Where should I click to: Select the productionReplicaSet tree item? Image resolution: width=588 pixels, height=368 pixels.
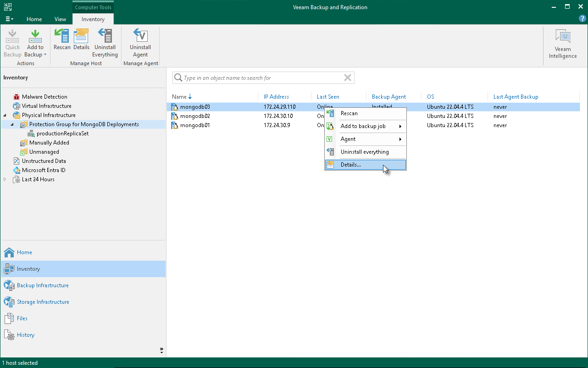click(62, 134)
